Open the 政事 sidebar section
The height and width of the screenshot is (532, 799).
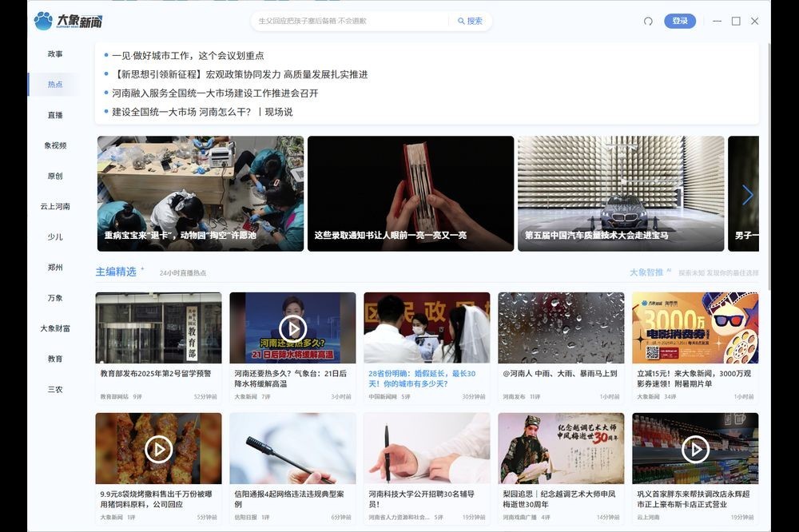pyautogui.click(x=55, y=54)
